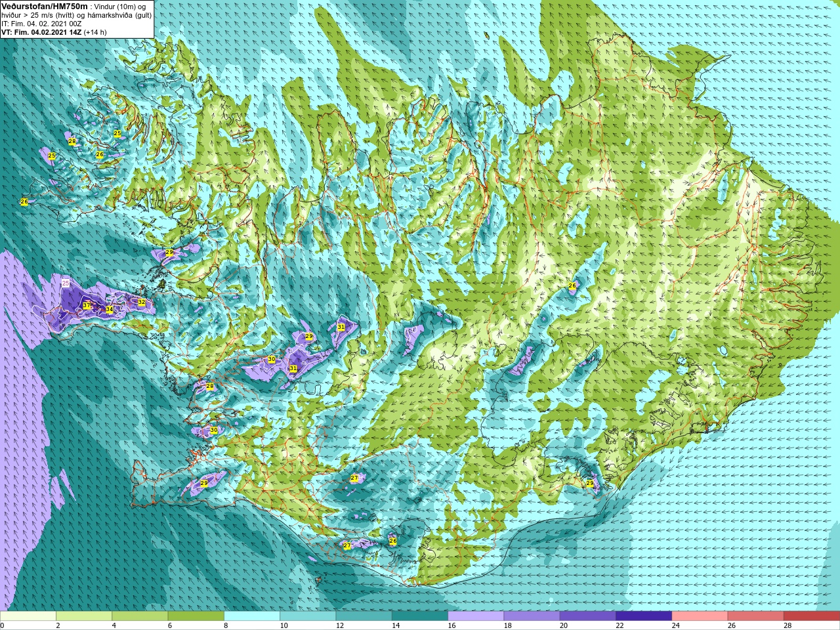The image size is (840, 630).
Task: Pick the 24–26 m/s pink legend swatch
Action: pyautogui.click(x=700, y=616)
